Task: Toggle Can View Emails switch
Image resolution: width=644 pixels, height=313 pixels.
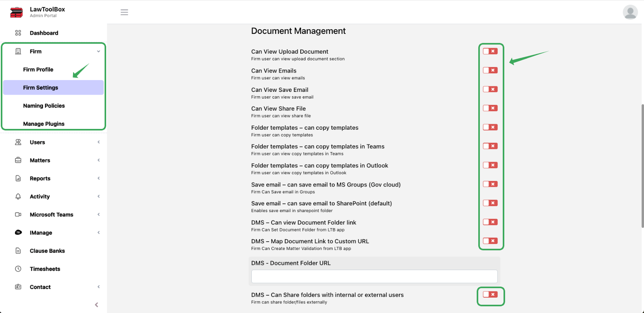Action: pyautogui.click(x=490, y=70)
